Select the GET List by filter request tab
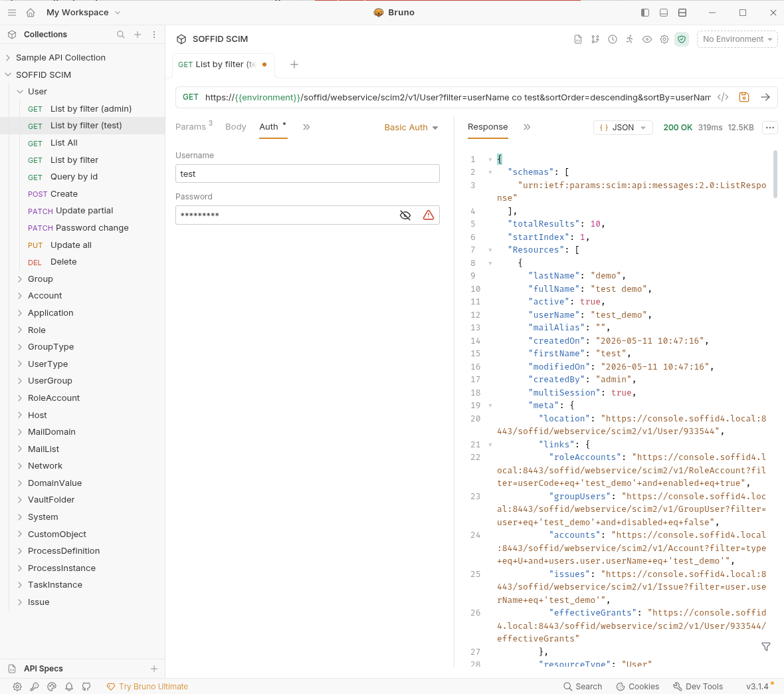 point(223,64)
